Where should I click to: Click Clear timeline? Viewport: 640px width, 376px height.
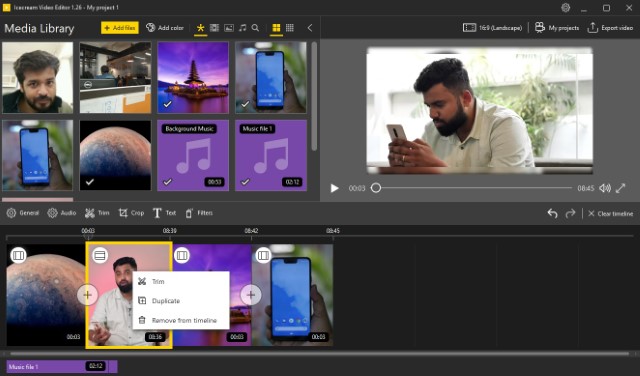tap(610, 214)
